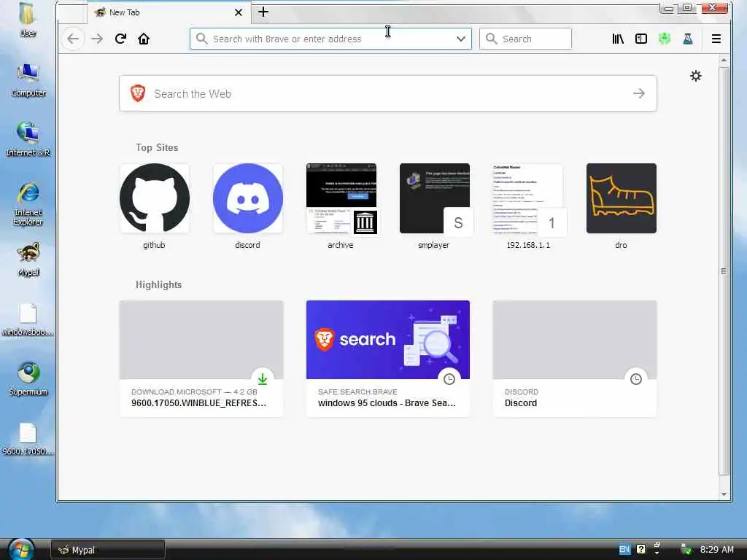Image resolution: width=747 pixels, height=560 pixels.
Task: Open the github top site tile
Action: coord(155,206)
